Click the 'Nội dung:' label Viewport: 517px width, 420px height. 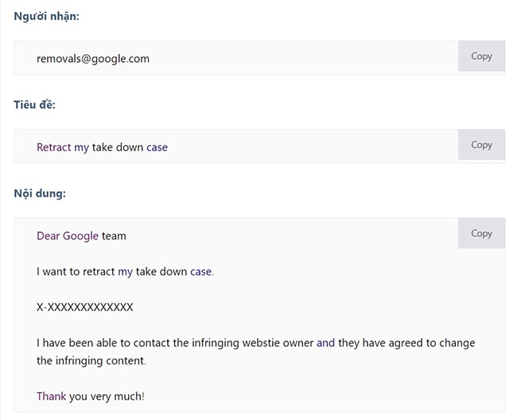click(x=40, y=192)
